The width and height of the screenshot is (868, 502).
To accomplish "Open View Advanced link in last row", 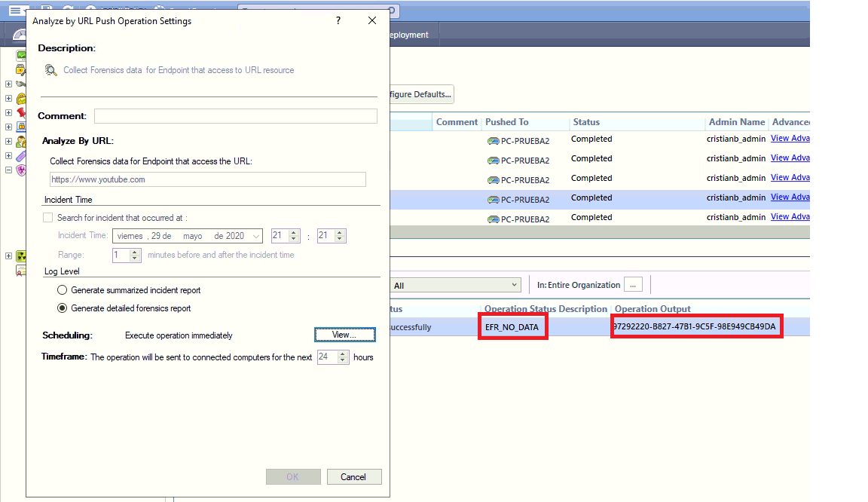I will tap(790, 216).
